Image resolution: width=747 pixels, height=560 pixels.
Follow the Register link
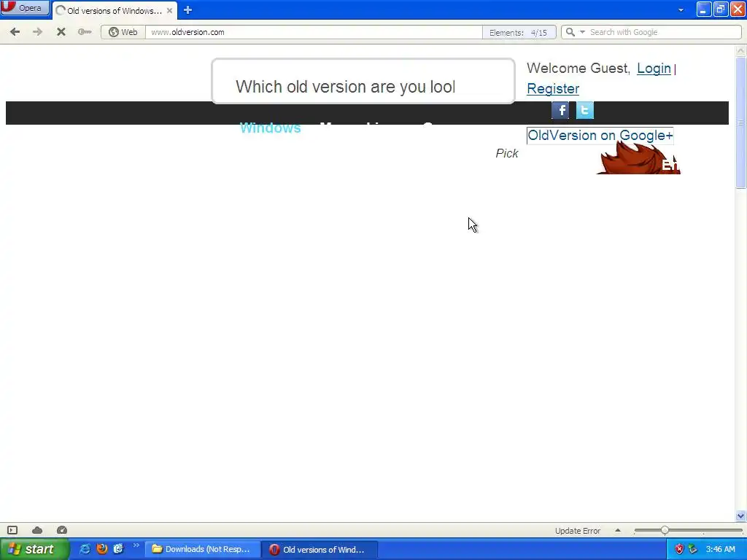pos(553,88)
